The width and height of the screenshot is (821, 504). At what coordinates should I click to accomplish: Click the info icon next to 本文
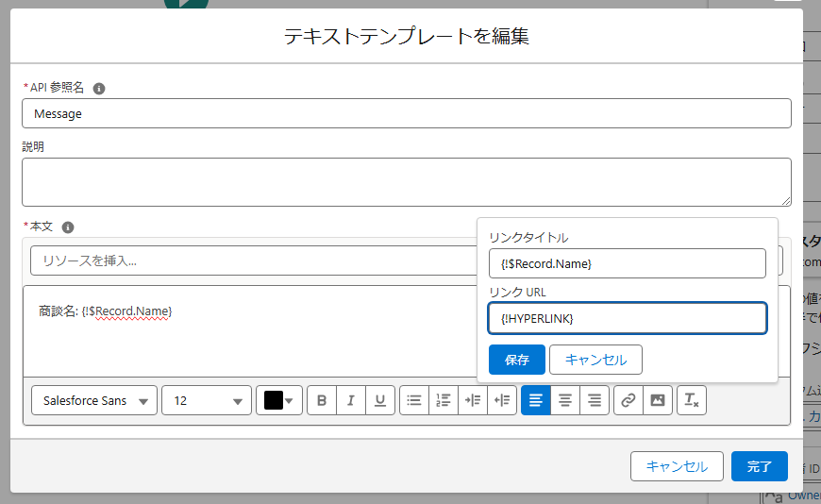[68, 227]
